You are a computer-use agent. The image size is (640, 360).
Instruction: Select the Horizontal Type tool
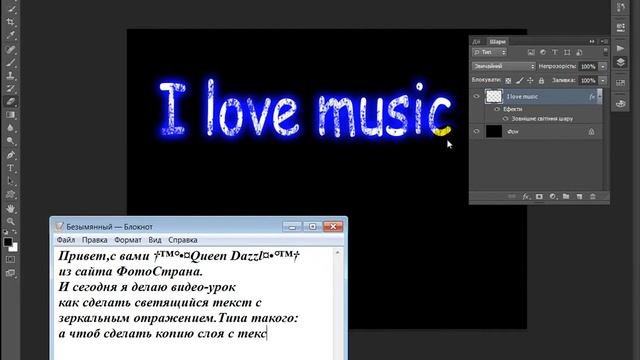[x=11, y=168]
